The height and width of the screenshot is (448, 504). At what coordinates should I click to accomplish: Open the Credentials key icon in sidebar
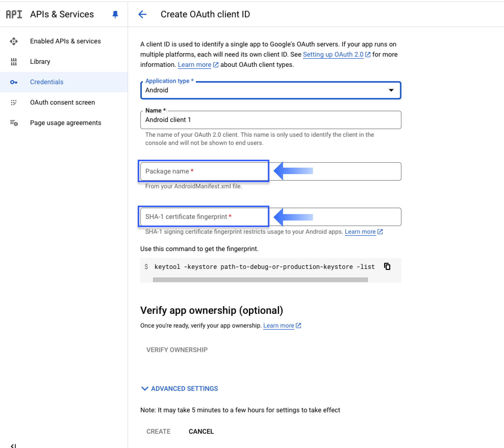(14, 82)
